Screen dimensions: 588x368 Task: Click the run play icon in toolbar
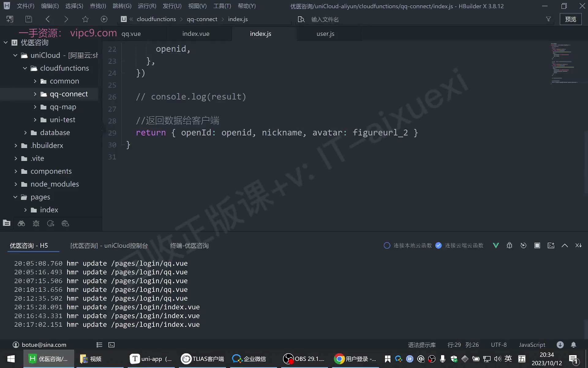tap(104, 19)
